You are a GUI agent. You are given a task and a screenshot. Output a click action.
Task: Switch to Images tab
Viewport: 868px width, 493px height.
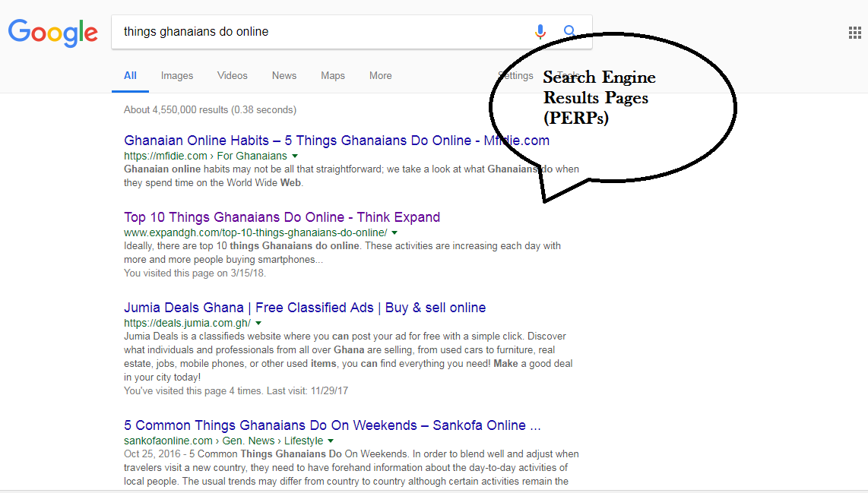pyautogui.click(x=177, y=75)
